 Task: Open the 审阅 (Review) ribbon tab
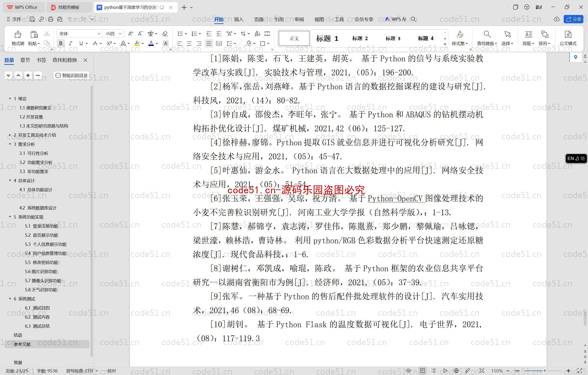pos(299,19)
